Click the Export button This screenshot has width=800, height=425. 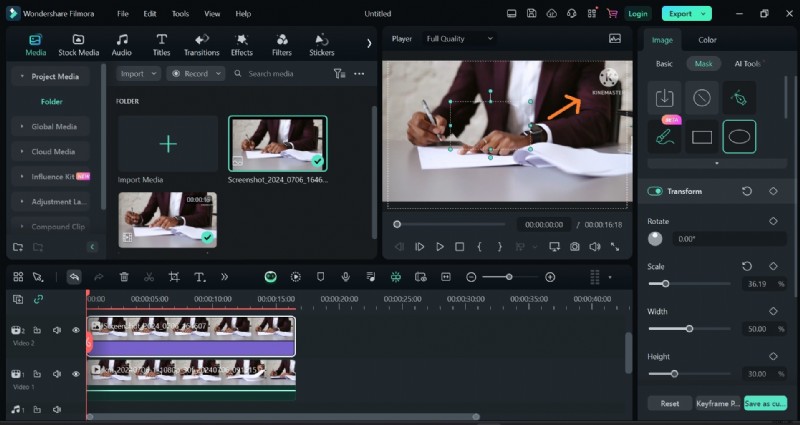click(x=686, y=14)
